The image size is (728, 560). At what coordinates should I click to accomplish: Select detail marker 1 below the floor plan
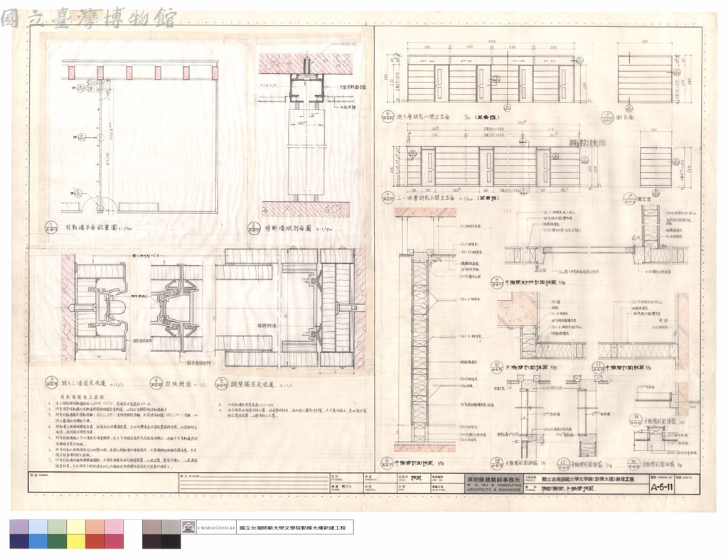point(50,227)
